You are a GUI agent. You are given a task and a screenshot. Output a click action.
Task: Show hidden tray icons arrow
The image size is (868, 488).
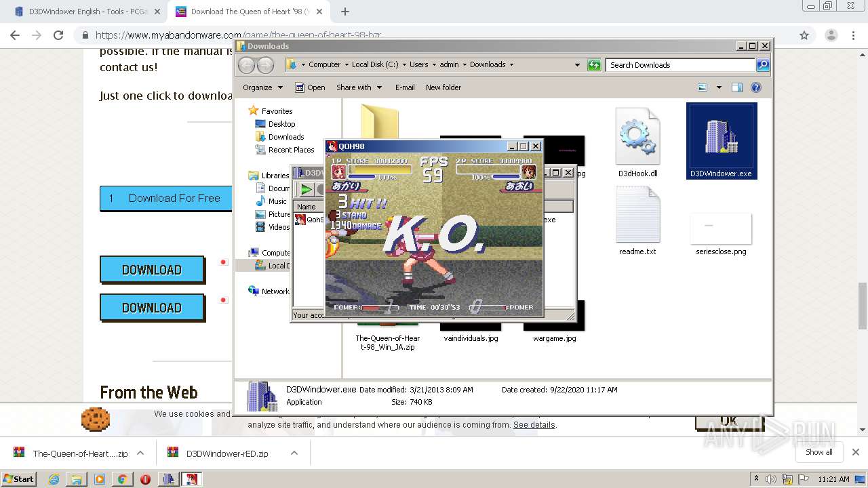tap(756, 479)
